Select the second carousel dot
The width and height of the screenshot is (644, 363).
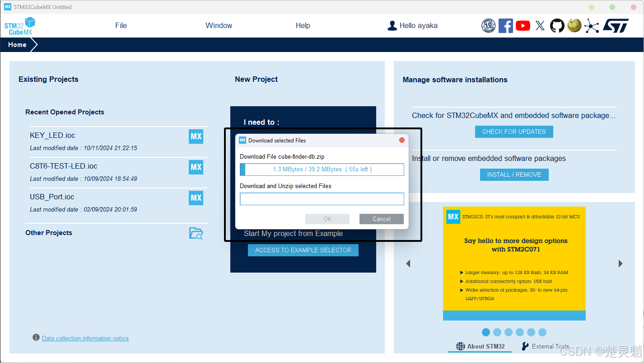point(497,332)
